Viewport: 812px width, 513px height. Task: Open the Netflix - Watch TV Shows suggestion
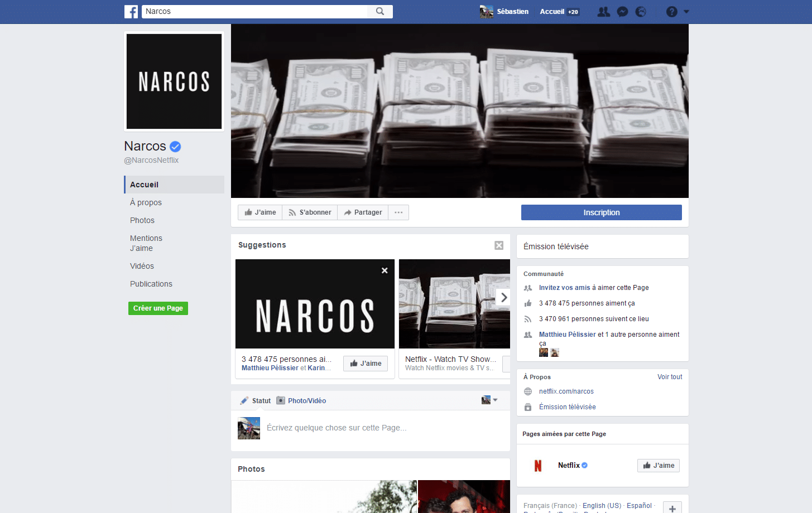click(450, 359)
